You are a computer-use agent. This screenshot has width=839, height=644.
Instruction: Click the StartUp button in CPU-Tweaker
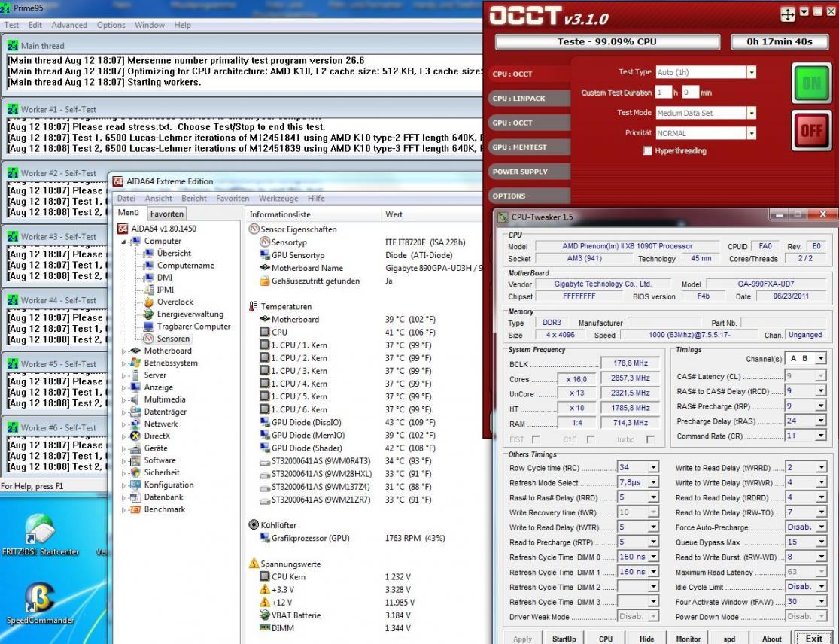coord(564,639)
